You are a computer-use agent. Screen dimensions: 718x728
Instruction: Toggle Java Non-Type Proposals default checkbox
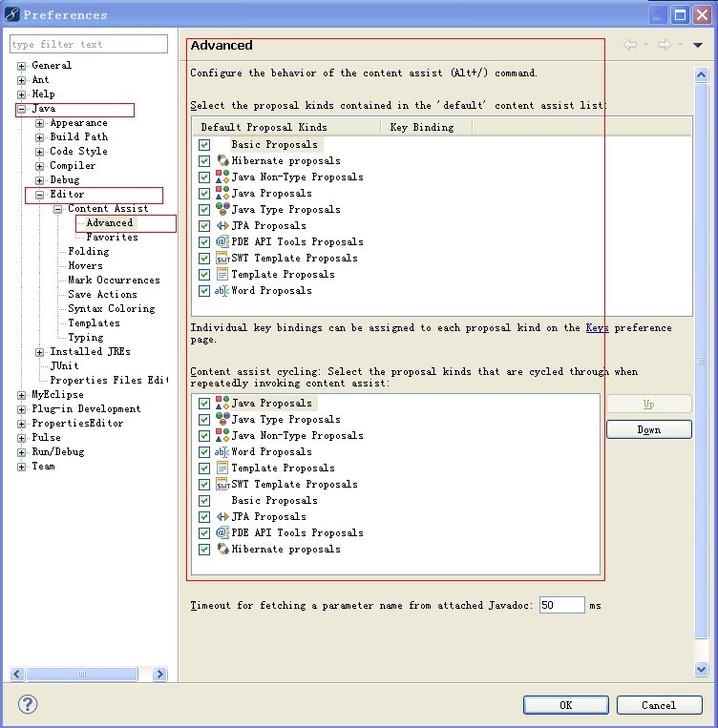204,177
